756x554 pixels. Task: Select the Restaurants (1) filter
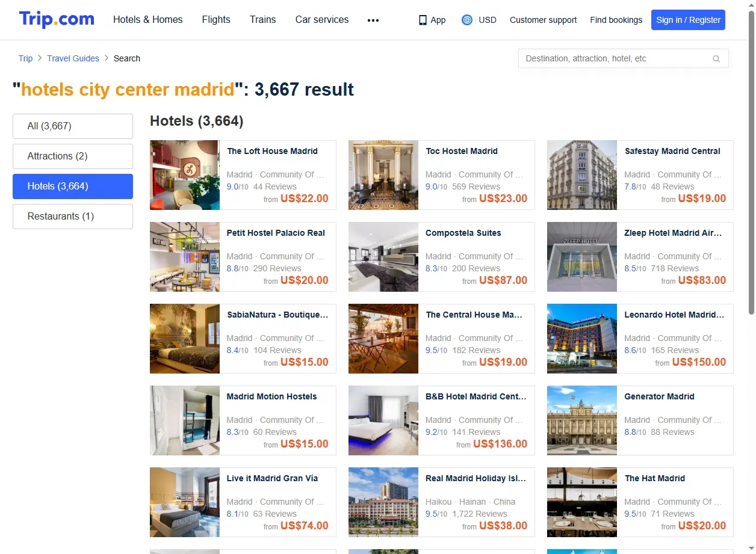coord(73,217)
